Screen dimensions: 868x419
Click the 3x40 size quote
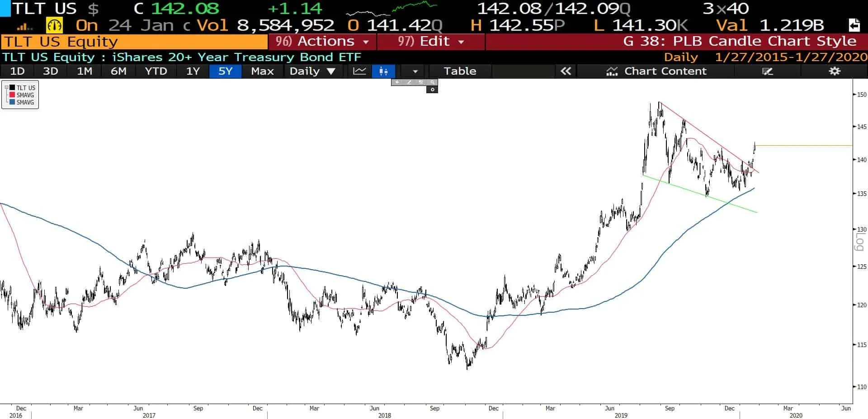[726, 9]
